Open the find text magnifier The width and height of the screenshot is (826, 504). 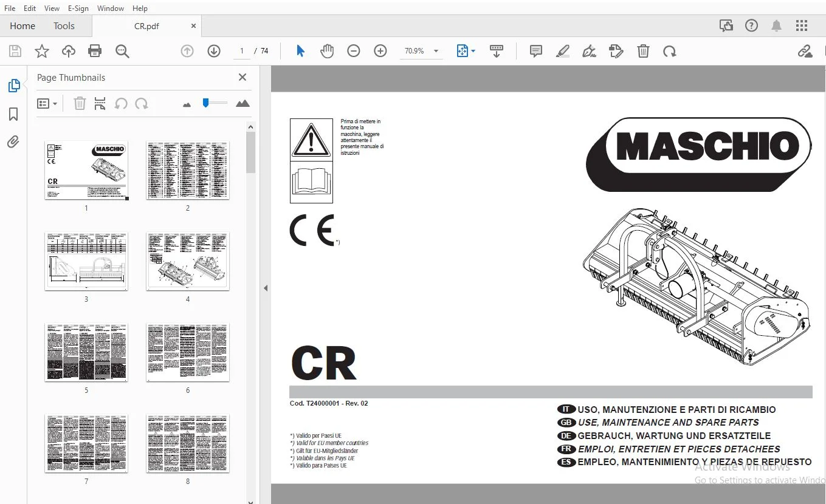122,52
